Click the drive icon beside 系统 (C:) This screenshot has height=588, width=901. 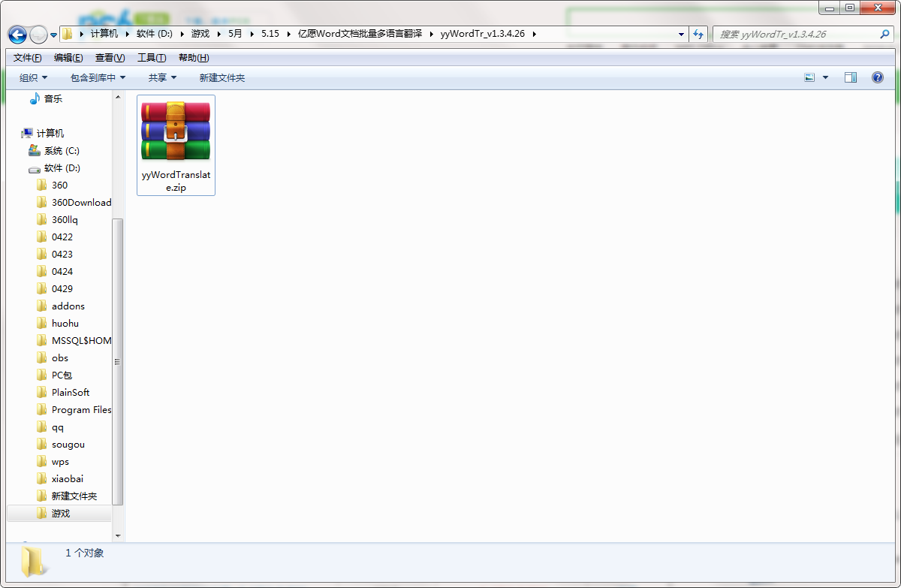(35, 150)
